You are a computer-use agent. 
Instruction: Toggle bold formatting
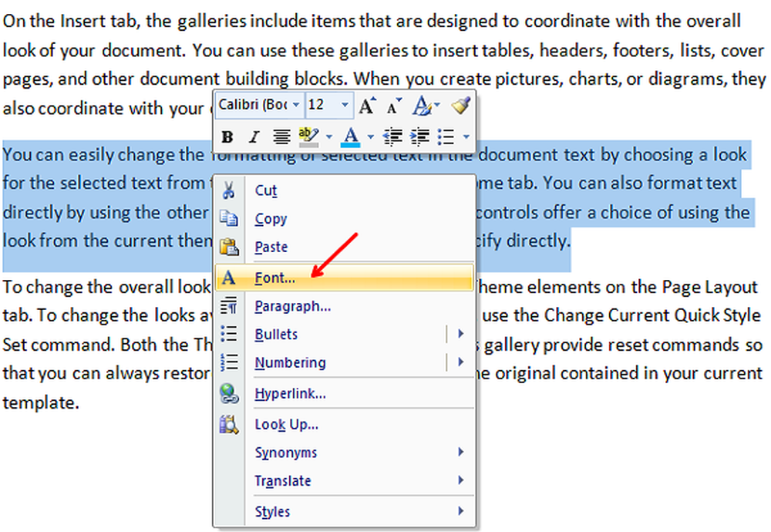pos(227,138)
